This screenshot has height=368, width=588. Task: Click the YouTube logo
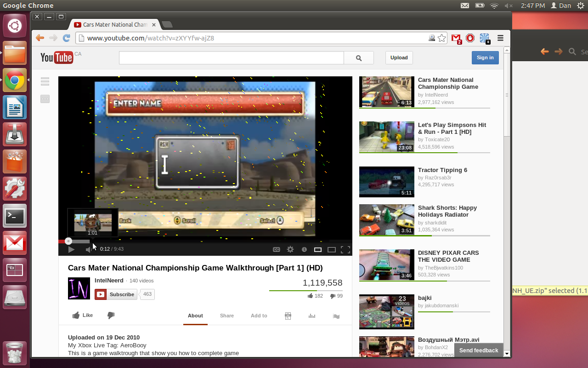pyautogui.click(x=57, y=57)
